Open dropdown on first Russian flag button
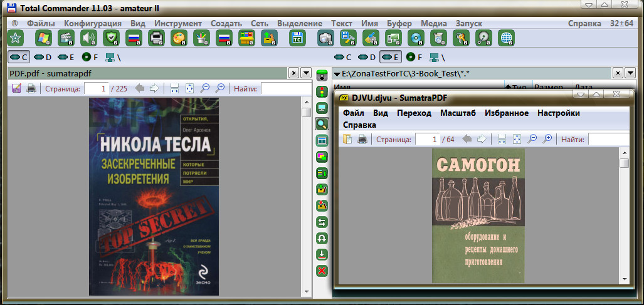The width and height of the screenshot is (644, 305). click(x=139, y=42)
